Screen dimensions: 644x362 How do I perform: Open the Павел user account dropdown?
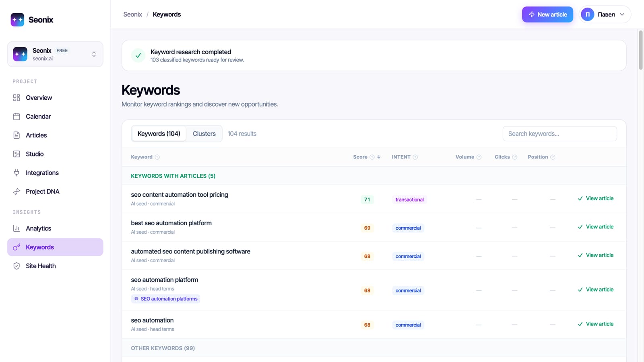[x=605, y=14]
